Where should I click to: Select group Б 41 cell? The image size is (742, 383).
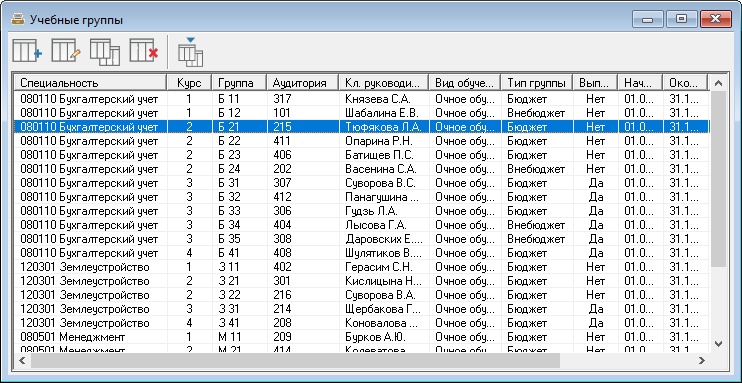239,253
